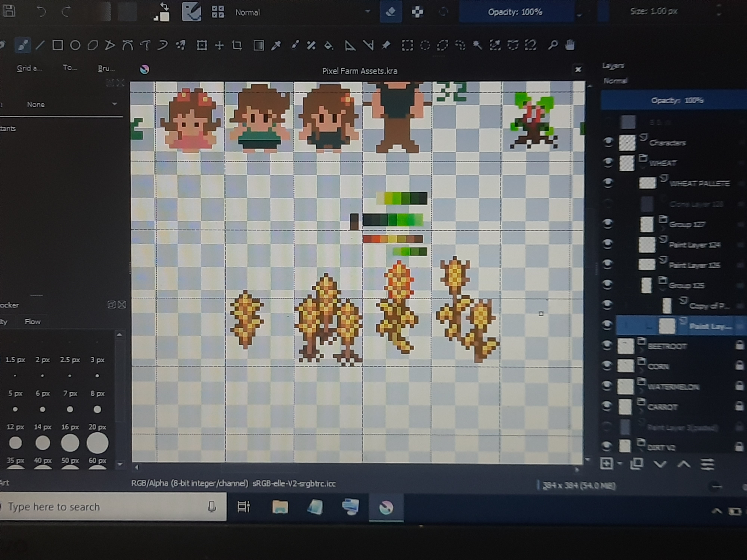Screen dimensions: 747x560
Task: Select the Color Sampler eyedropper tool
Action: click(276, 45)
